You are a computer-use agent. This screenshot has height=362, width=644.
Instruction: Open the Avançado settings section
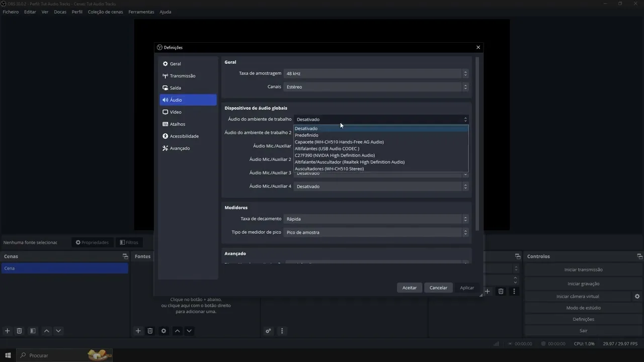(x=188, y=148)
